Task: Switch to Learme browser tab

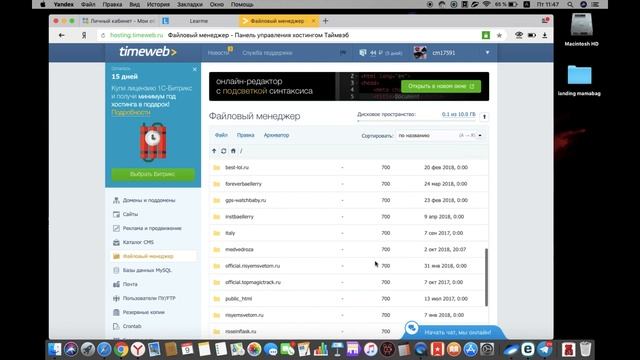Action: coord(198,21)
